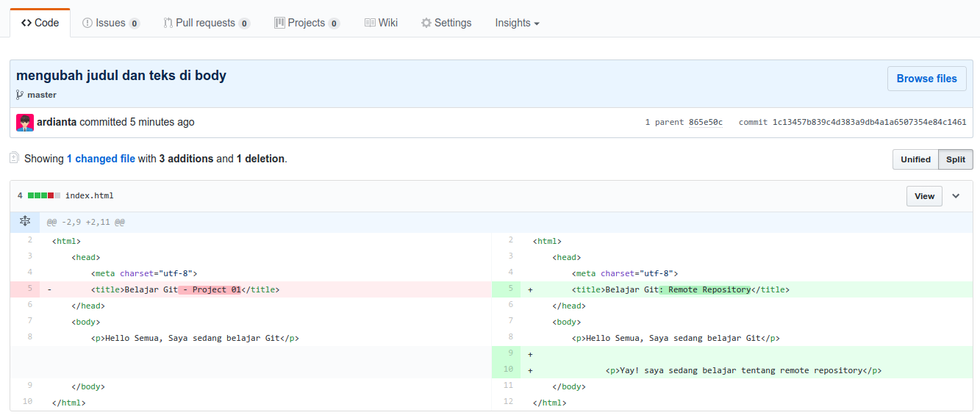
Task: Open the Wiki tab
Action: [x=381, y=23]
